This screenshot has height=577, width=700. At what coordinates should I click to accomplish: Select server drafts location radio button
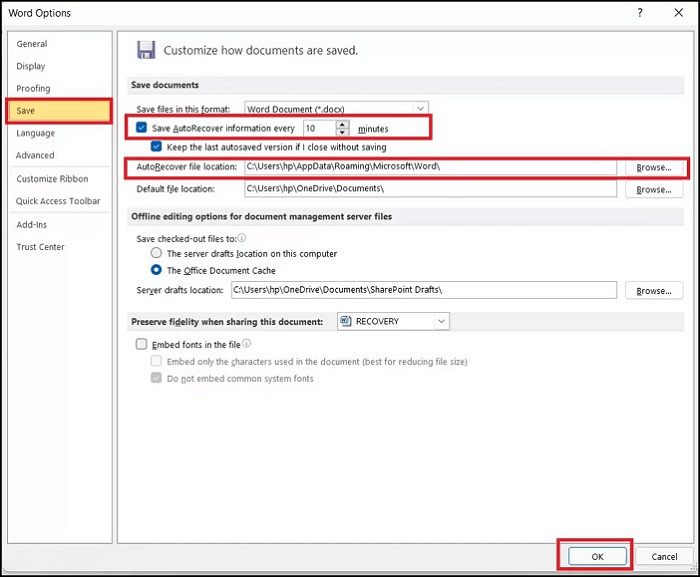tap(156, 253)
